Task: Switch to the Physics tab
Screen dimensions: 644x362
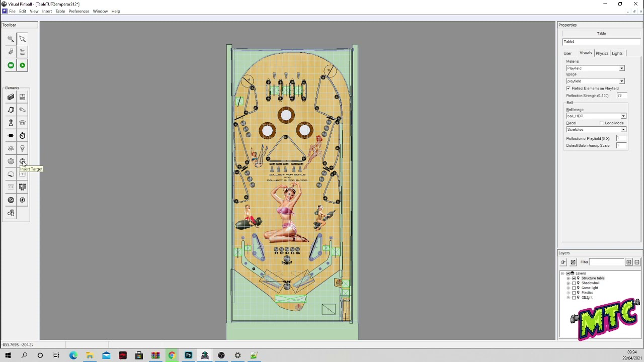Action: [x=602, y=53]
